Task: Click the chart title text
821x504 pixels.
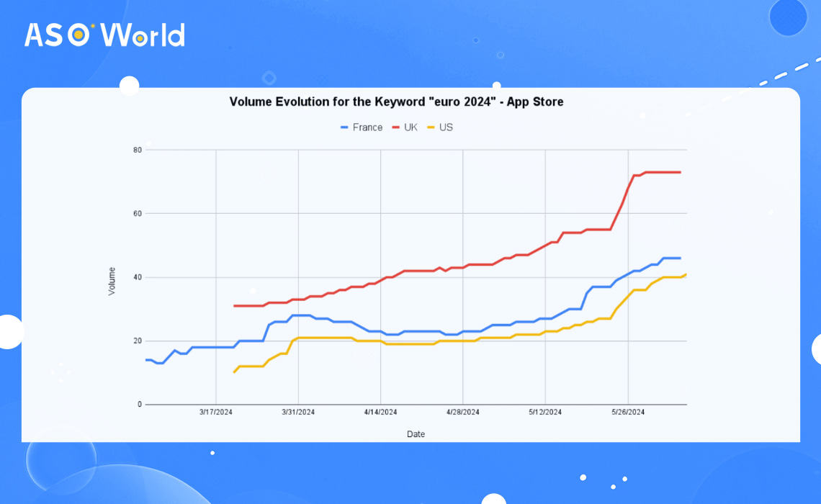Action: coord(396,102)
